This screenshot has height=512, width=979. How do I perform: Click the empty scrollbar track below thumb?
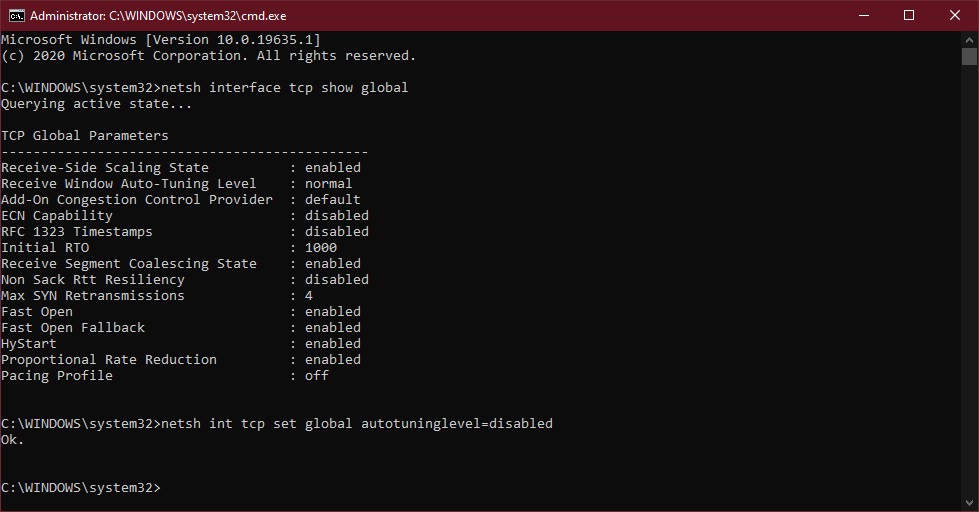pyautogui.click(x=969, y=280)
